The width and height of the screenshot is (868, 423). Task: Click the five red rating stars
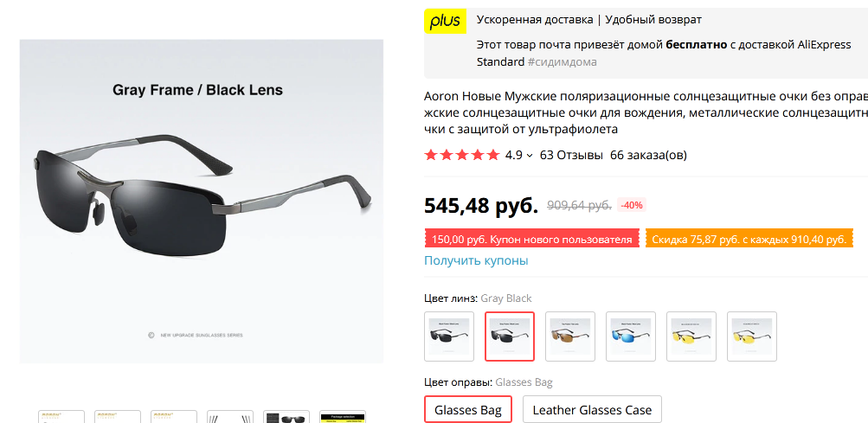461,155
